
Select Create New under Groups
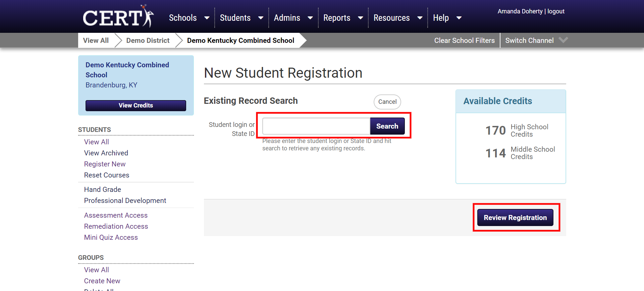pos(102,281)
